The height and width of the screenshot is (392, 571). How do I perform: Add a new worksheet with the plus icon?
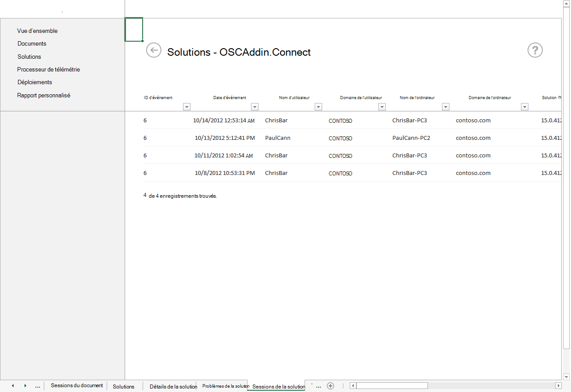[x=330, y=386]
